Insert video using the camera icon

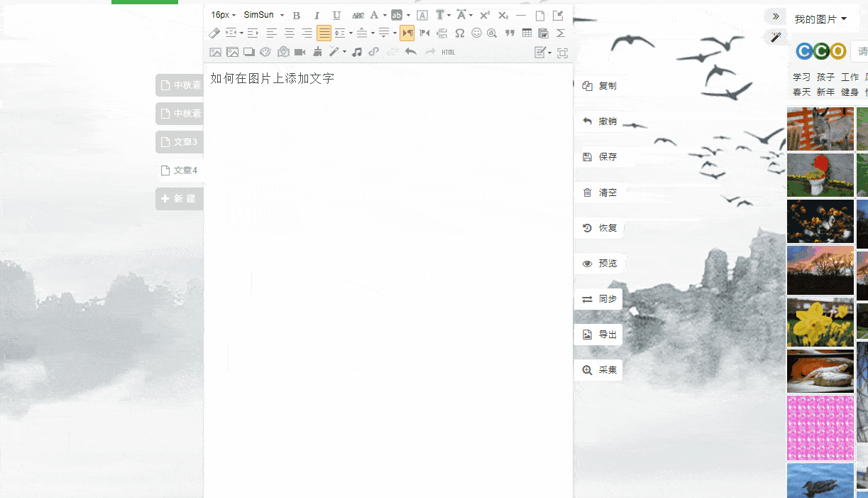[300, 52]
